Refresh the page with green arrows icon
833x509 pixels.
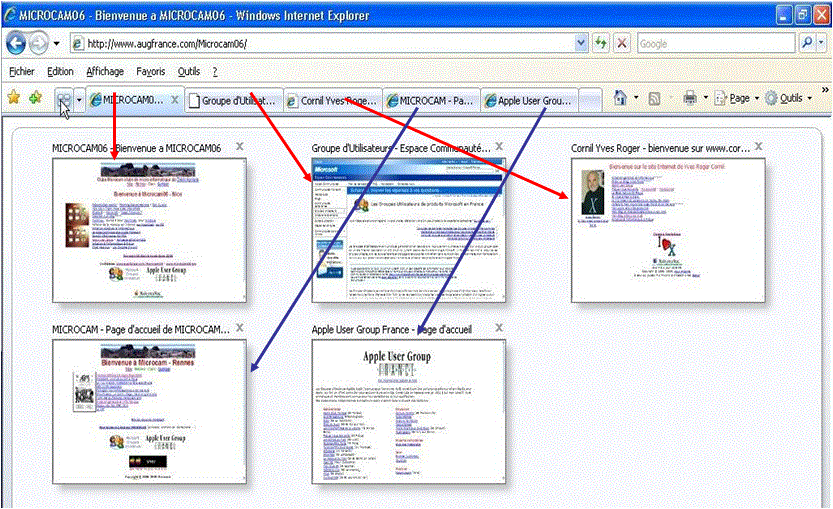(601, 44)
